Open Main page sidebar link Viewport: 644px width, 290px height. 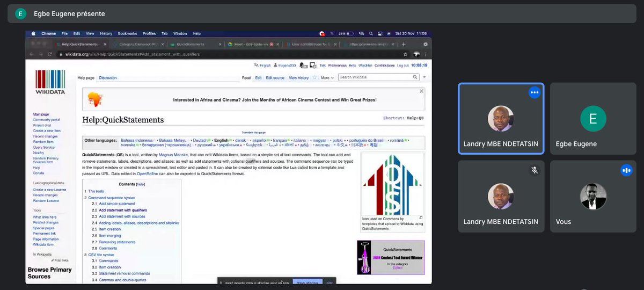click(41, 114)
